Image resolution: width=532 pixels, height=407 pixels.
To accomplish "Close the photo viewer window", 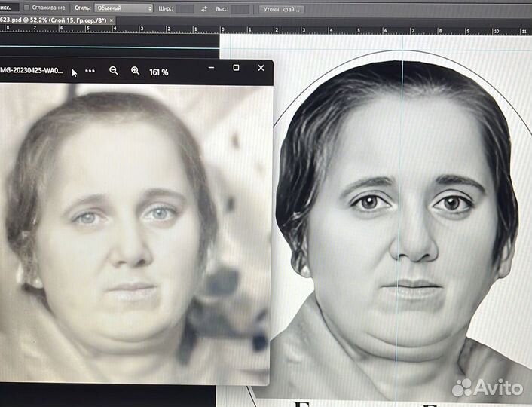I will click(261, 68).
